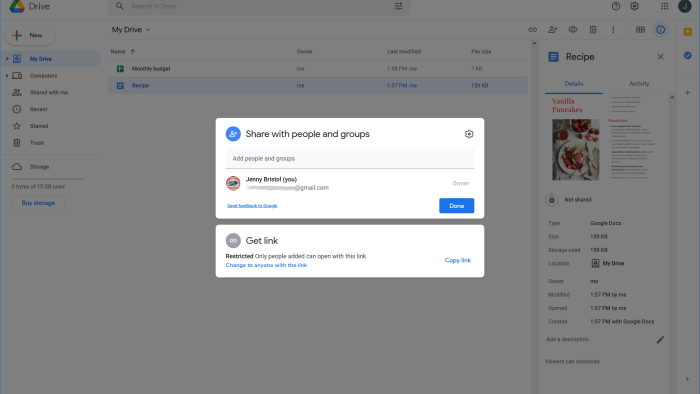Click the File size column header
Screen dimensions: 700x394
(x=481, y=52)
